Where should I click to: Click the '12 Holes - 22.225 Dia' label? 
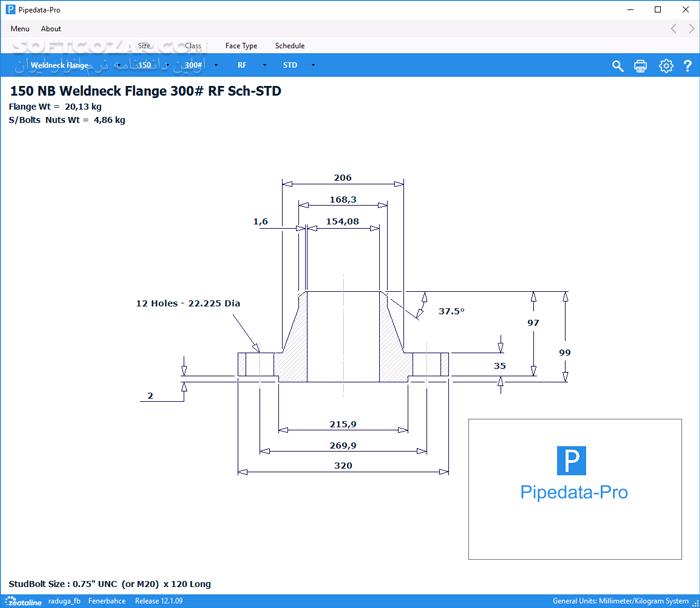click(x=188, y=304)
